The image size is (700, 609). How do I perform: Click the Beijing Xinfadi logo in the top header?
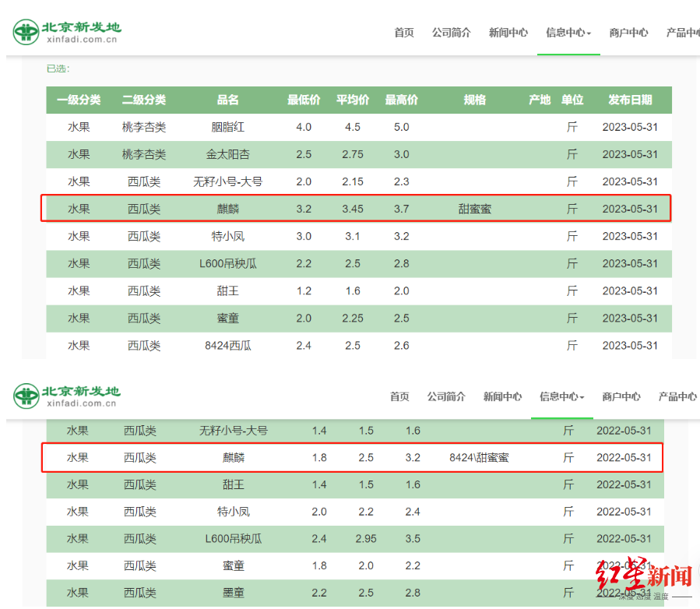tap(67, 32)
